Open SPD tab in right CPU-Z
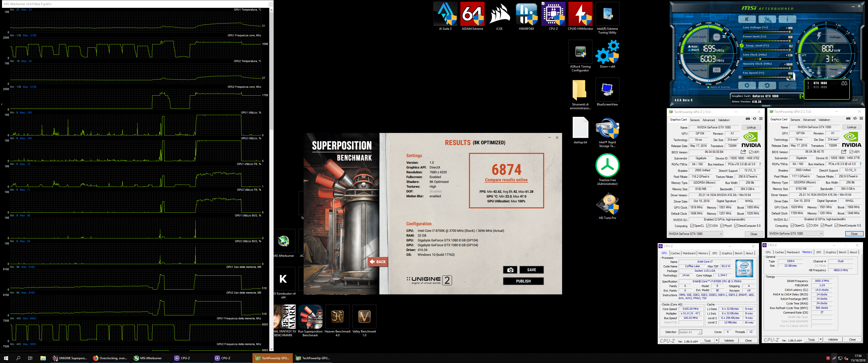 click(819, 252)
